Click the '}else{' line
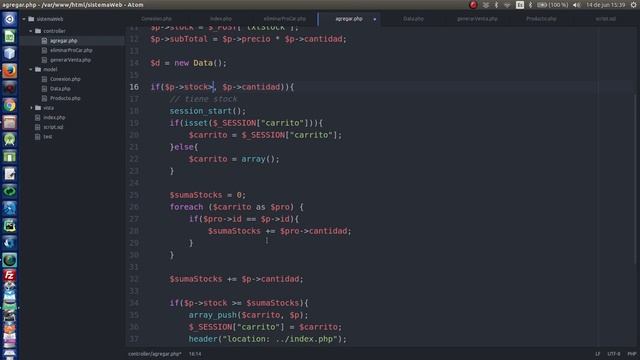The width and height of the screenshot is (640, 360). [184, 147]
